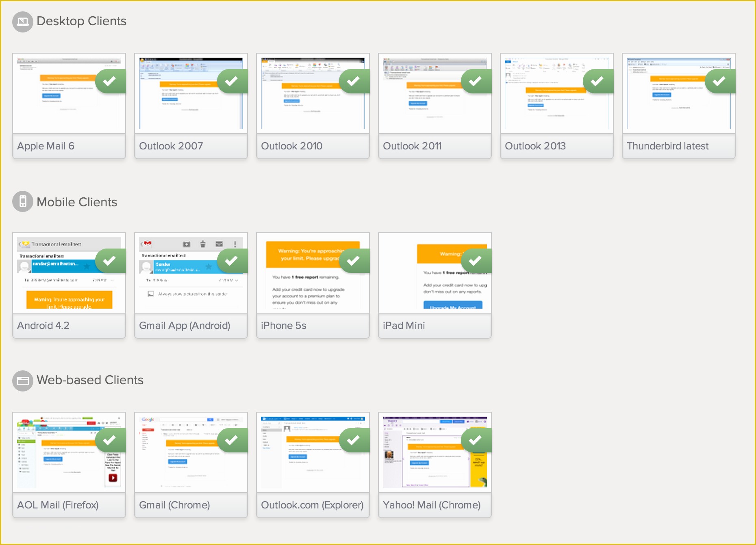Viewport: 756px width, 545px height.
Task: Click the Apple Mail 6 label
Action: (46, 146)
